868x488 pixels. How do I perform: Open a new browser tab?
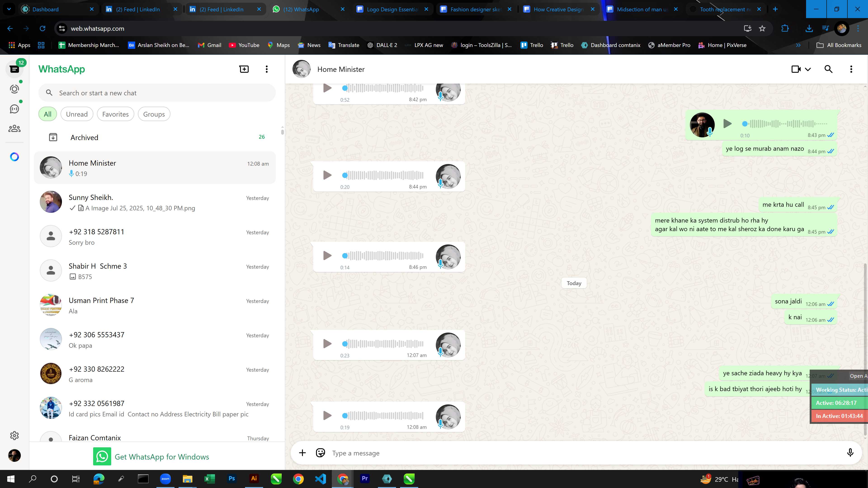775,9
